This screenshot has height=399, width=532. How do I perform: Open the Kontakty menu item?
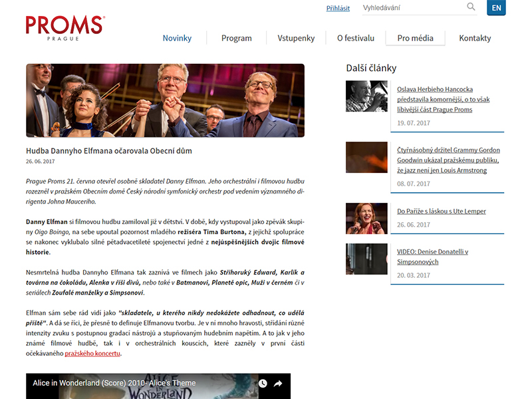pyautogui.click(x=475, y=38)
